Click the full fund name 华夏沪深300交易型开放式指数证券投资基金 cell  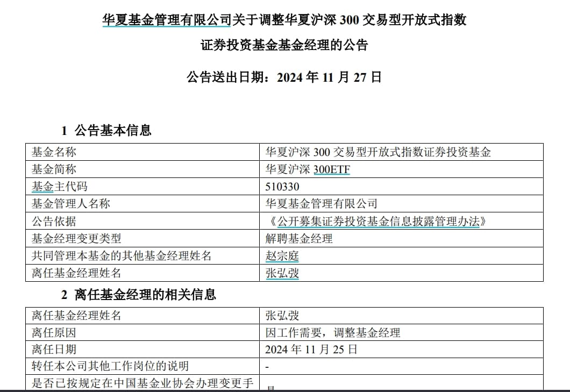[x=378, y=152]
